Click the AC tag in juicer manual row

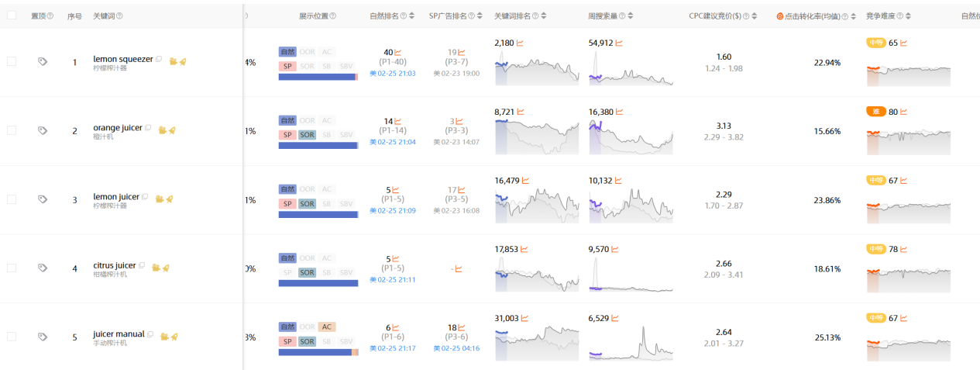327,327
